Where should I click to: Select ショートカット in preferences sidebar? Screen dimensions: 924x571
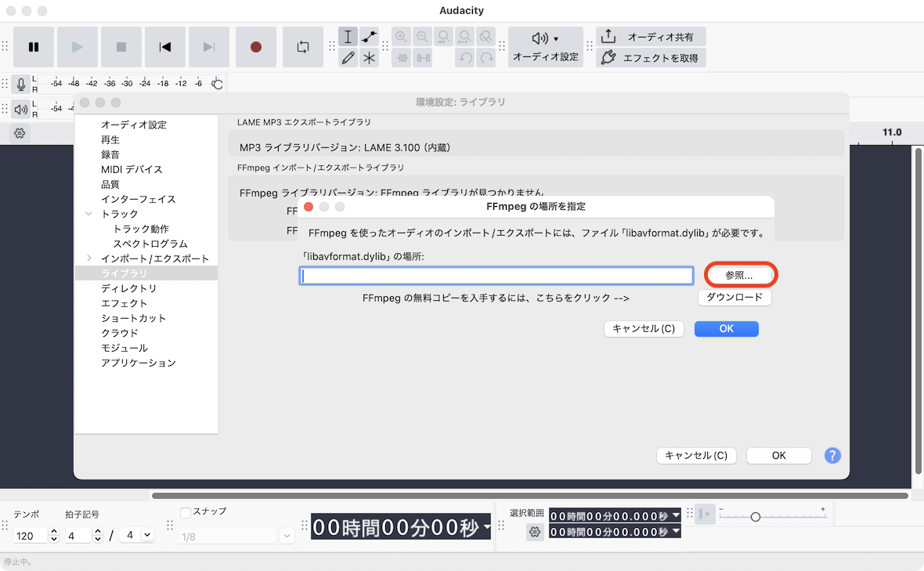click(x=133, y=318)
